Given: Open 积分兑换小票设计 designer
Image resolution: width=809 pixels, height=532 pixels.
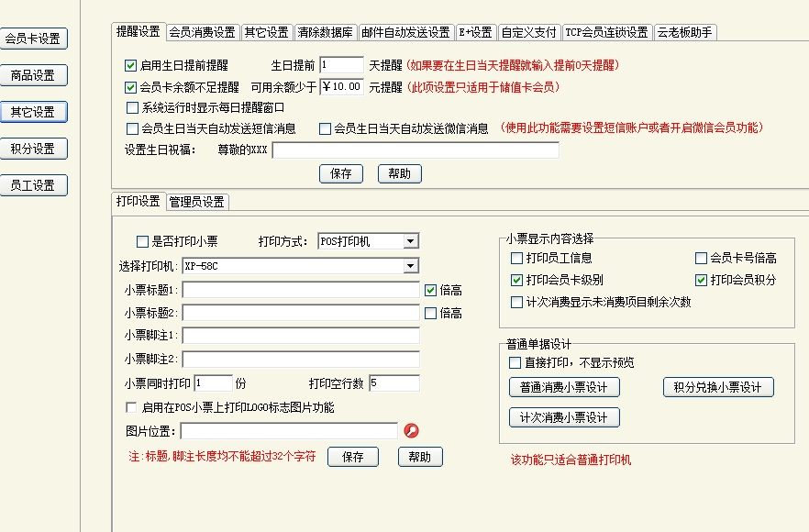Looking at the screenshot, I should (718, 387).
